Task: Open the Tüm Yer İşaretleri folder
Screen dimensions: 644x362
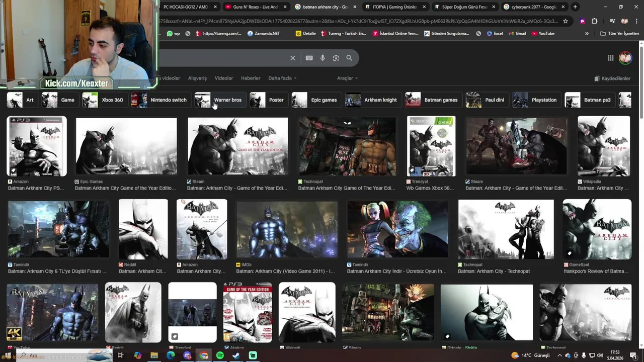Action: pos(619,33)
